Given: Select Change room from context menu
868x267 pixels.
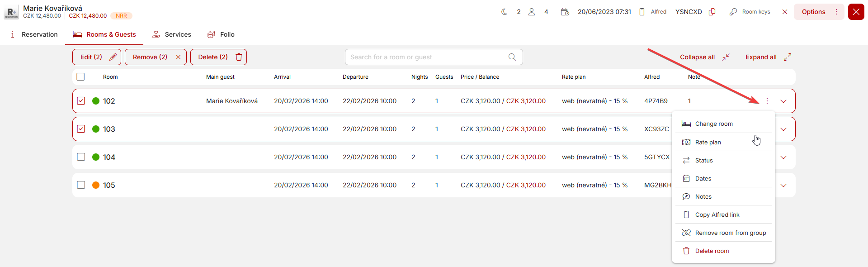Looking at the screenshot, I should (713, 124).
